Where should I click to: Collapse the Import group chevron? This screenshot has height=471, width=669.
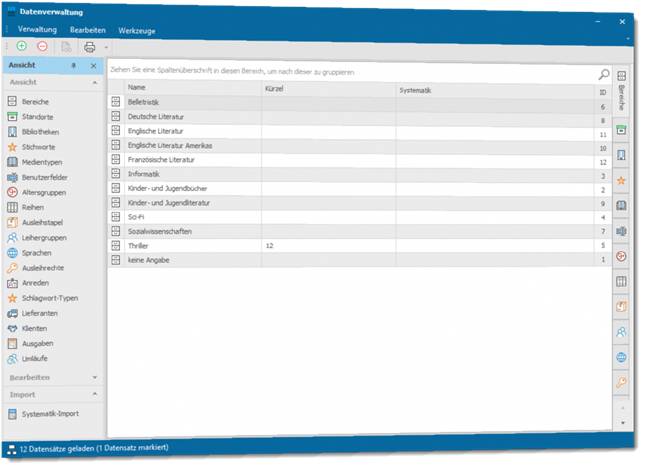[95, 394]
